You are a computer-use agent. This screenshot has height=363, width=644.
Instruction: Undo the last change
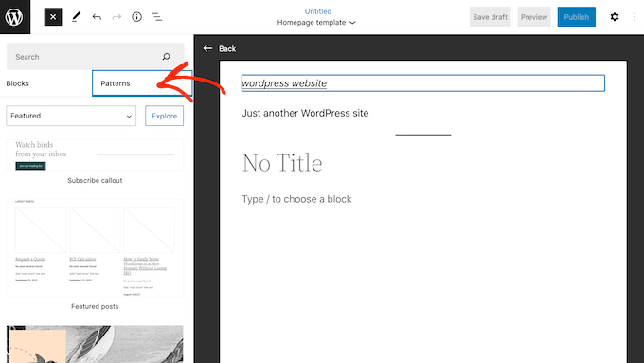click(97, 17)
